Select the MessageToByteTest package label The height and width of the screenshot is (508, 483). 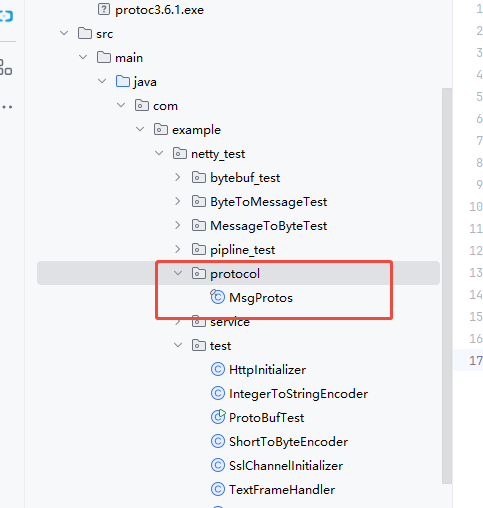[269, 226]
